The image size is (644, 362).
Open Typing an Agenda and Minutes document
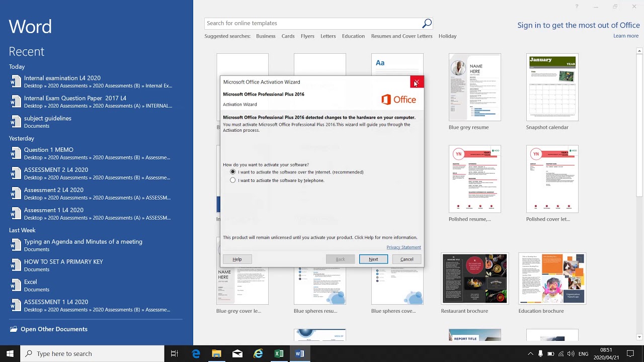pos(96,245)
